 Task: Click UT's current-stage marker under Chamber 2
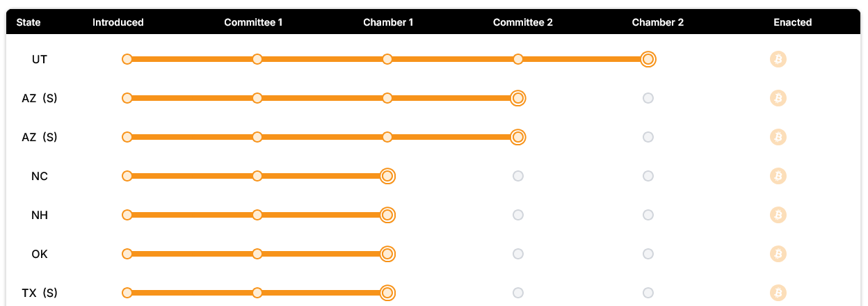(x=648, y=60)
